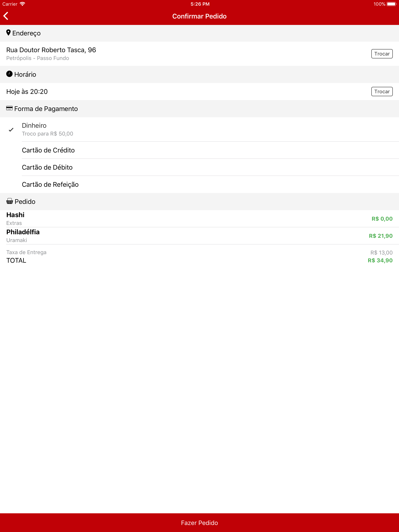Click the R$ 0,00 price
Screen dimensions: 399x532
pos(382,219)
